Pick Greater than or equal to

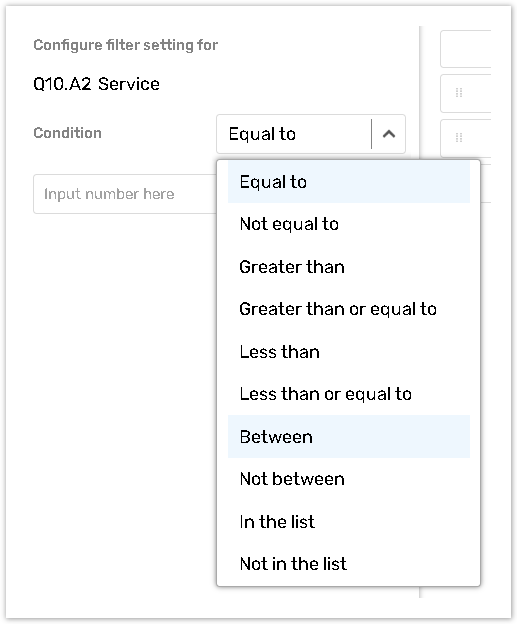349,309
